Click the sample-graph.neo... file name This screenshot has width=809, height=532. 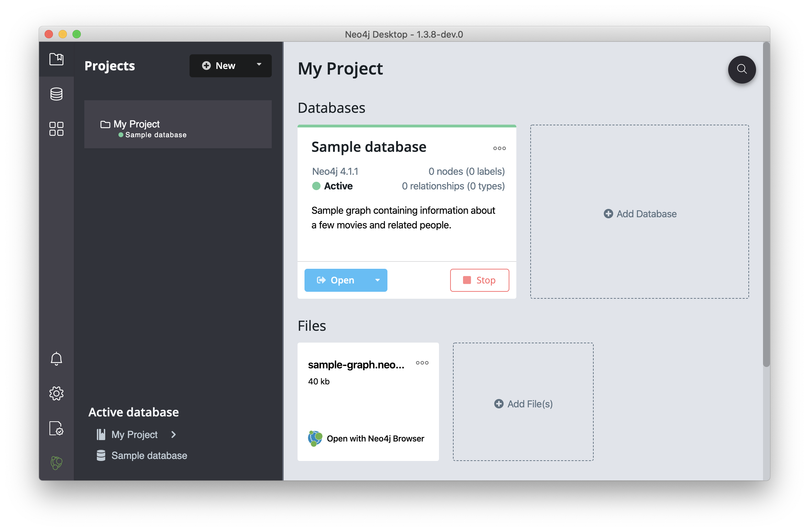click(356, 365)
